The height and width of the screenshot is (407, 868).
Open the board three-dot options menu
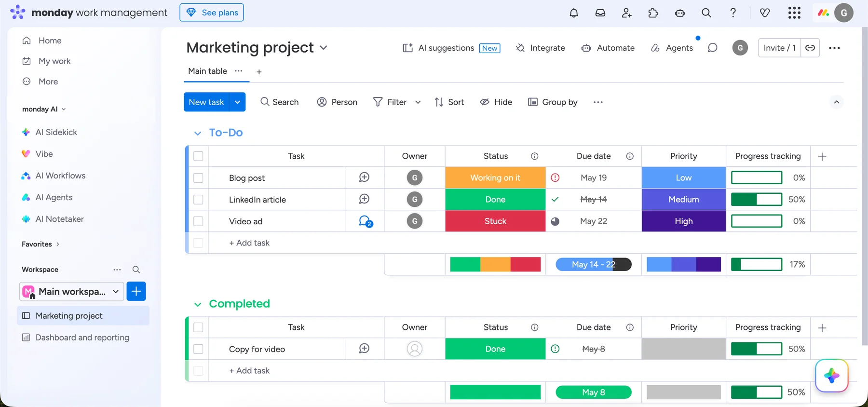(834, 48)
